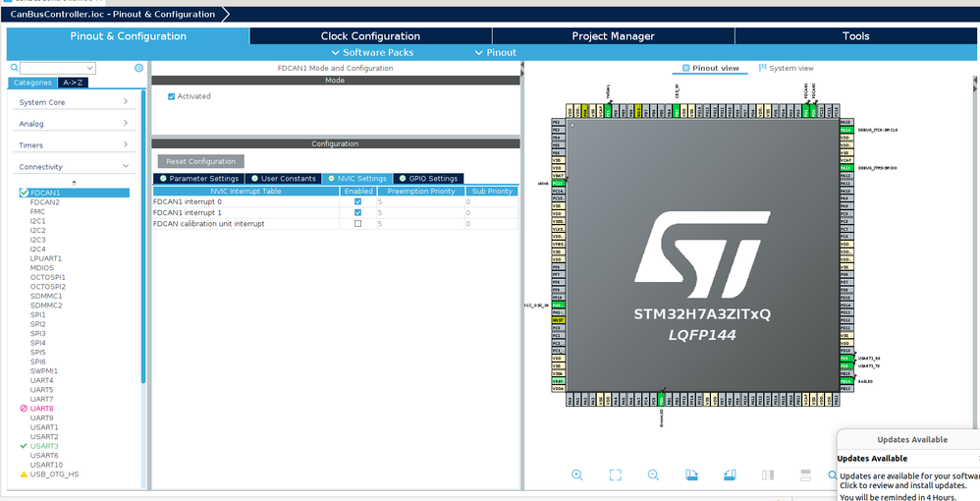Expand the Analog category
The width and height of the screenshot is (980, 501).
coord(75,123)
